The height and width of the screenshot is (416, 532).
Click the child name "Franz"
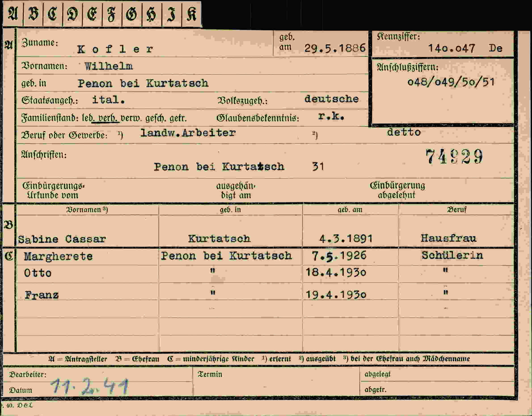point(41,295)
